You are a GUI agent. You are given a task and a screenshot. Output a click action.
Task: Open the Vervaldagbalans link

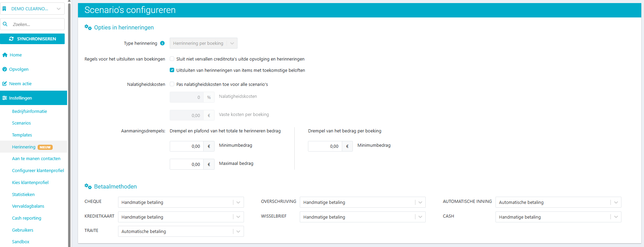tap(28, 206)
